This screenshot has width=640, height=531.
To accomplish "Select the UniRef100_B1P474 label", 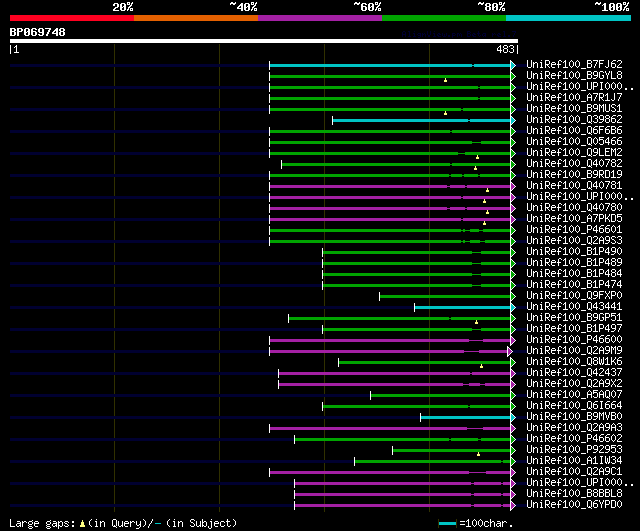I will point(574,285).
